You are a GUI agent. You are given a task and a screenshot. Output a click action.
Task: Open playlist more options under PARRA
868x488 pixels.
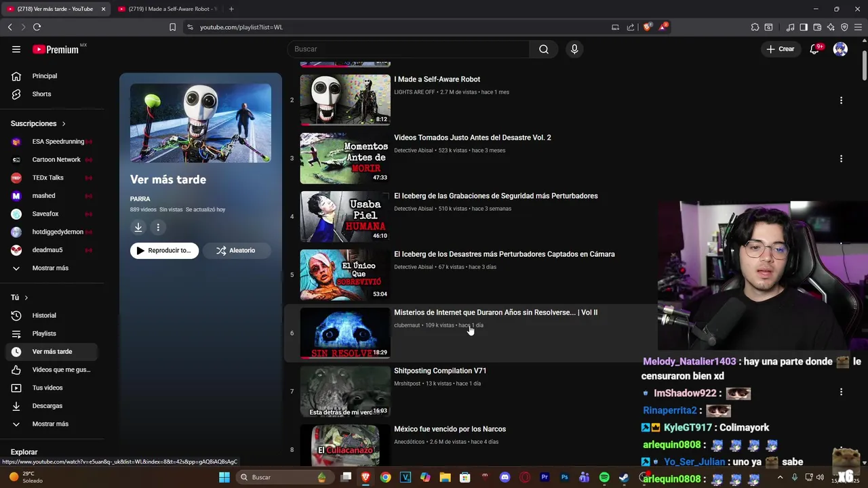click(158, 228)
